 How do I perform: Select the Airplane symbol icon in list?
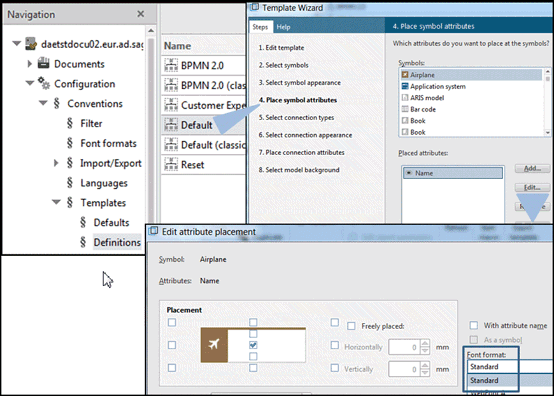click(x=405, y=75)
